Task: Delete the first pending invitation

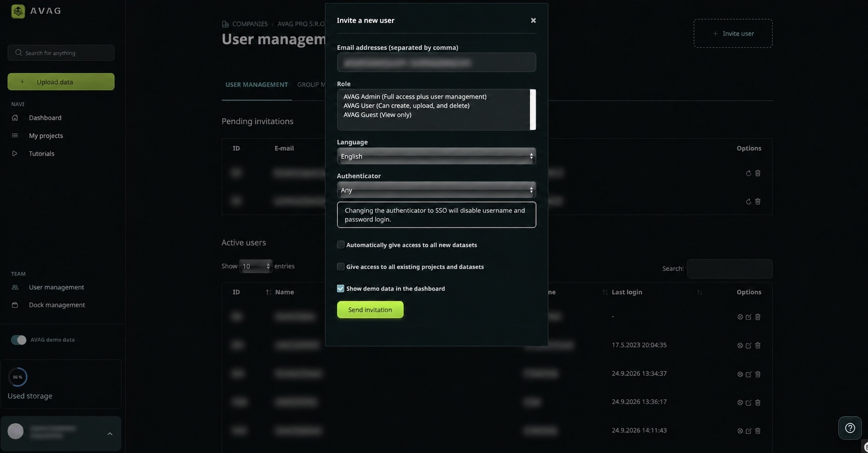Action: tap(758, 173)
